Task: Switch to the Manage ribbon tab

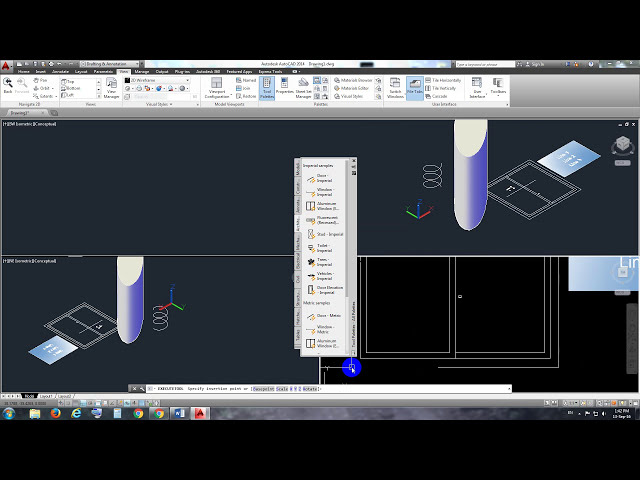Action: [142, 71]
